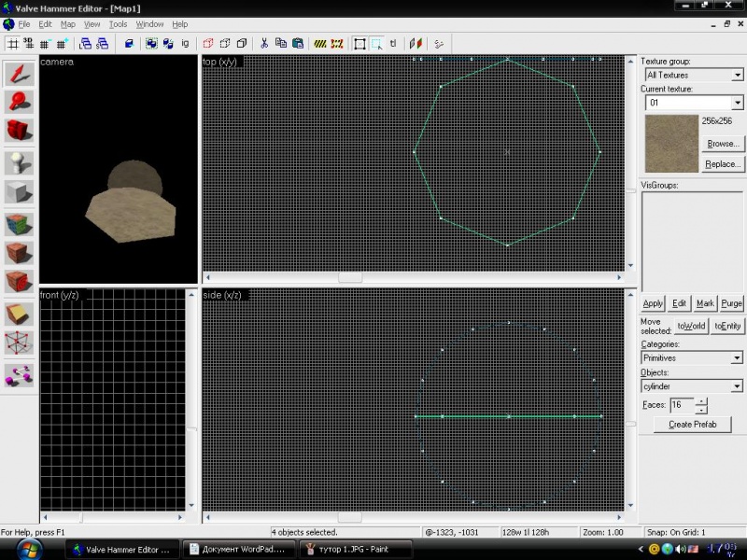The height and width of the screenshot is (560, 747).
Task: Hide selected objects with the first red cube icon
Action: [208, 44]
